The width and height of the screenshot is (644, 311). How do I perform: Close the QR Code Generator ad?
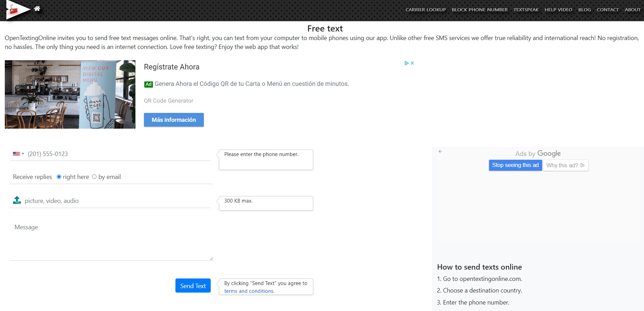412,63
